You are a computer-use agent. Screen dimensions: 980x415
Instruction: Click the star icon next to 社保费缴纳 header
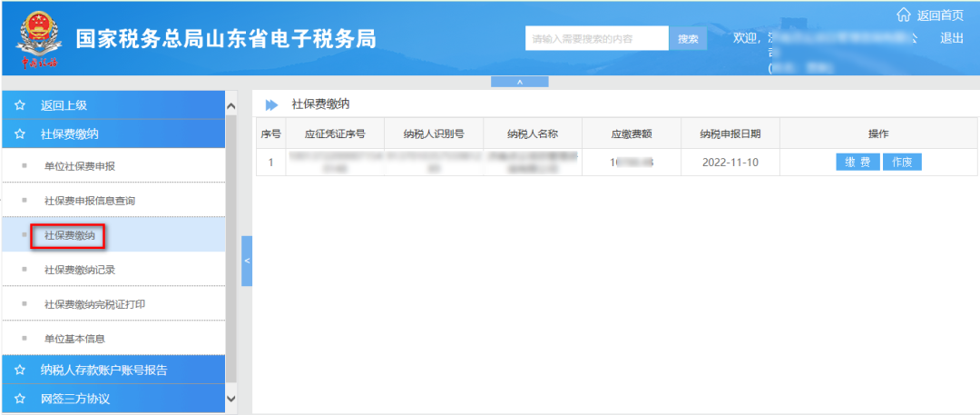tap(19, 133)
